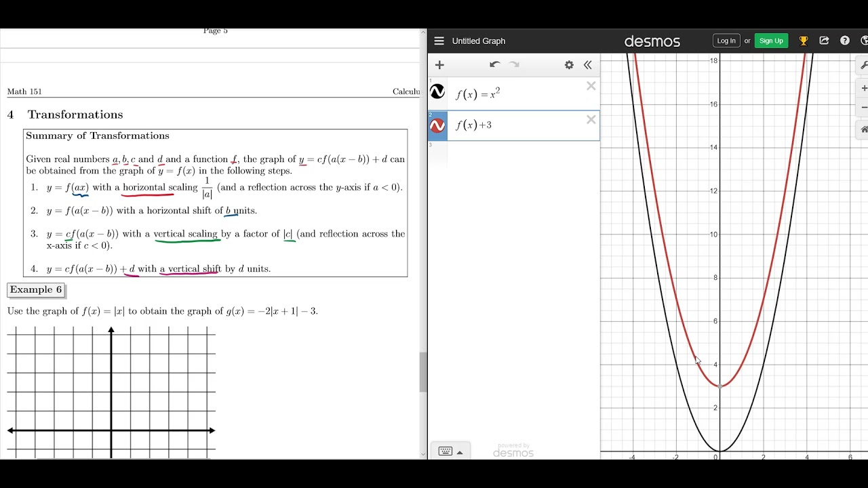Reset graph to default home view

(863, 129)
